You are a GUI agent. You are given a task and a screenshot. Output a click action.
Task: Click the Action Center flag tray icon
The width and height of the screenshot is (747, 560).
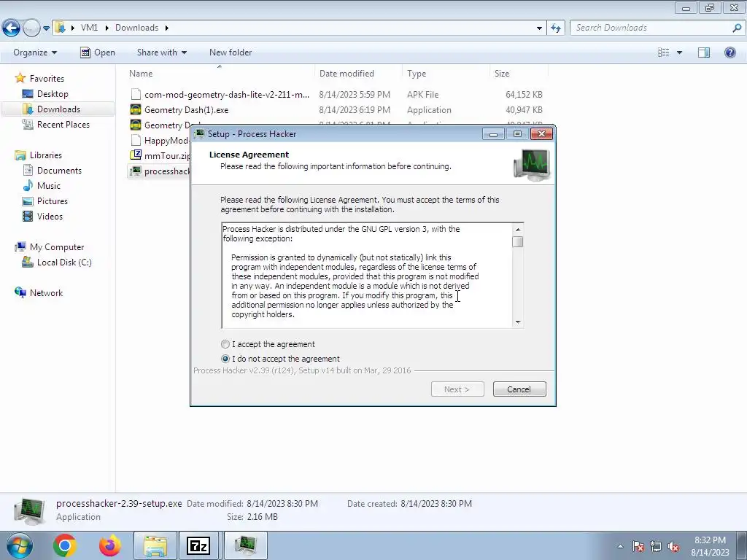[x=638, y=546]
